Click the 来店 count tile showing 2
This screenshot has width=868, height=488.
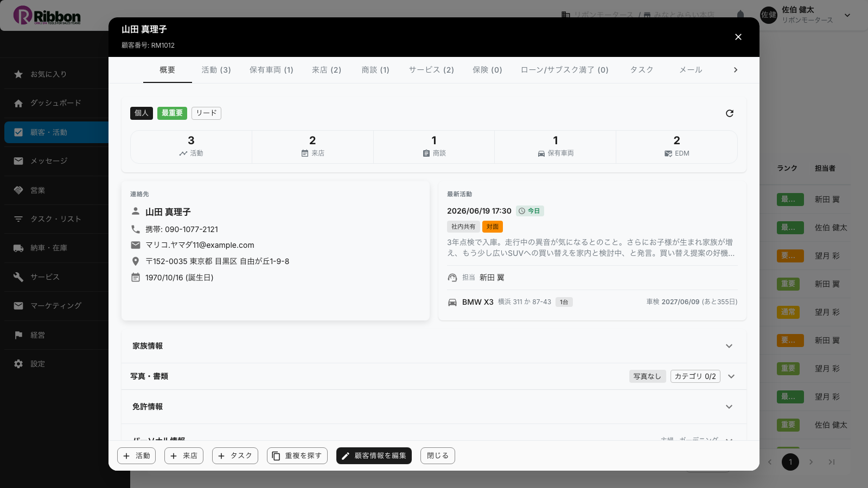click(x=312, y=146)
